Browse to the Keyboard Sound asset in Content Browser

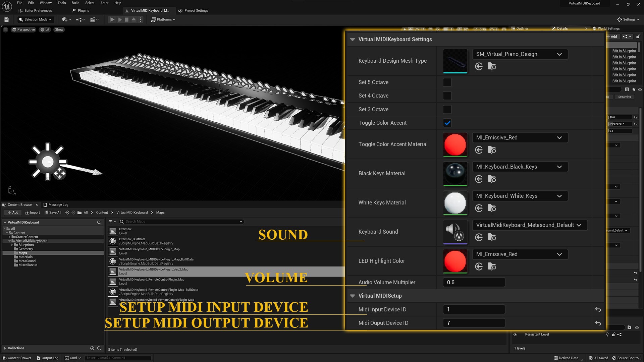coord(492,237)
